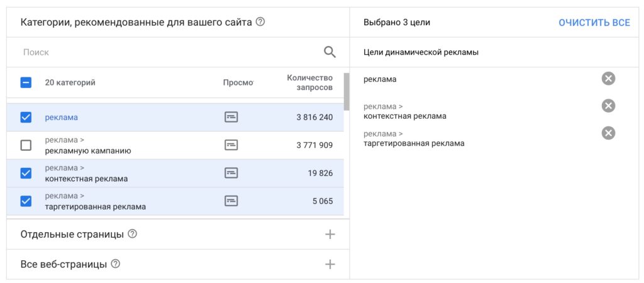The height and width of the screenshot is (283, 644).
Task: Remove selected target 'реклама' from the list
Action: click(x=608, y=79)
